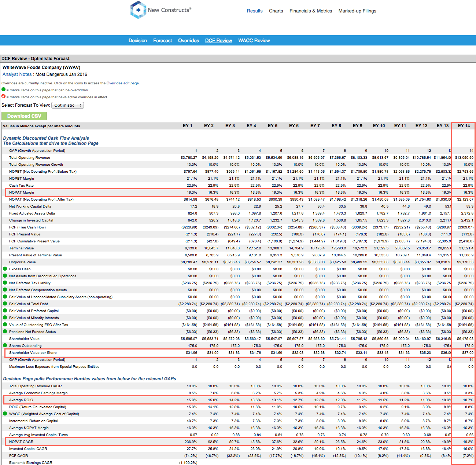Image resolution: width=476 pixels, height=465 pixels.
Task: Click the Incremental Return on Capital label
Action: 34,421
